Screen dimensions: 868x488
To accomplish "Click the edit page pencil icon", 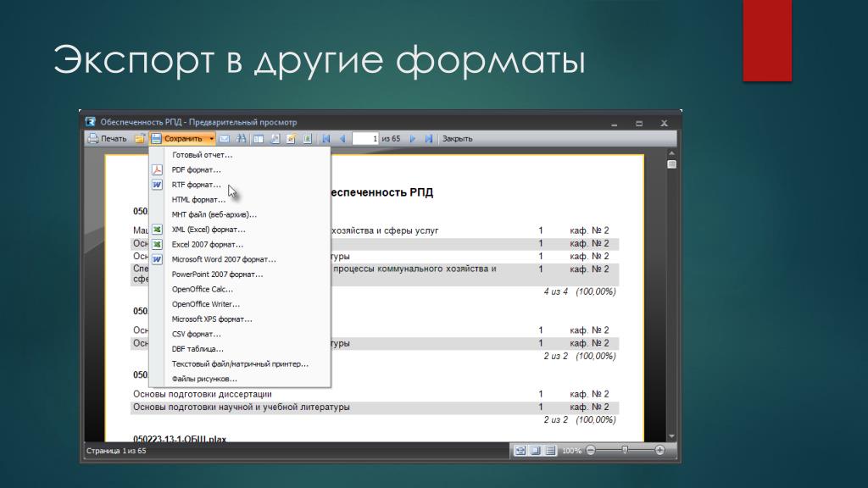I will point(291,139).
